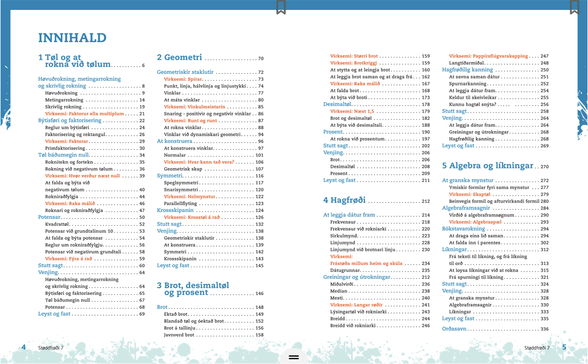The height and width of the screenshot is (364, 588).
Task: Jump to chapter 4 Hagfrøði
Action: coord(376,200)
